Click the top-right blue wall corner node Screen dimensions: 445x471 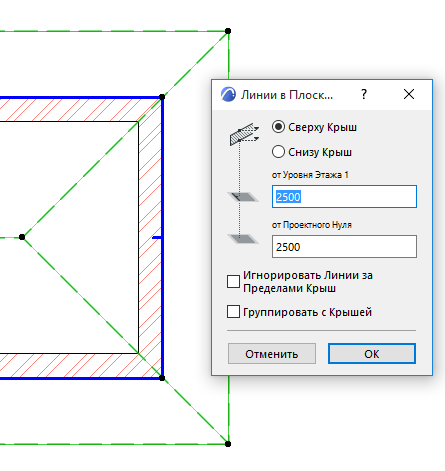tap(162, 97)
